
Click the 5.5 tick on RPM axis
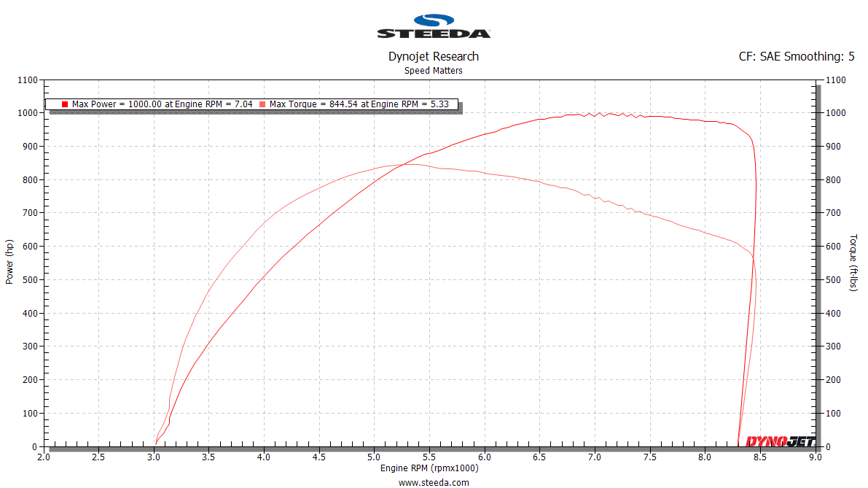pos(429,457)
